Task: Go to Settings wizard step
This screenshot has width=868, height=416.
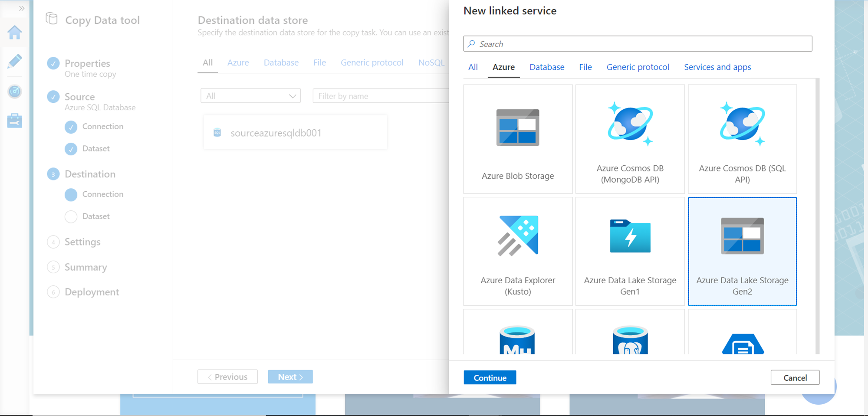Action: (82, 242)
